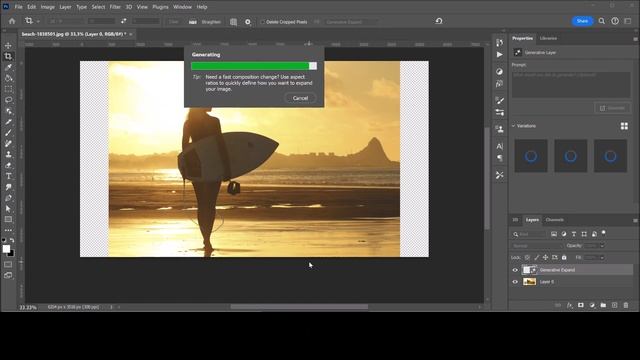Switch to the Channels tab
Screen dimensions: 640x360
554,220
